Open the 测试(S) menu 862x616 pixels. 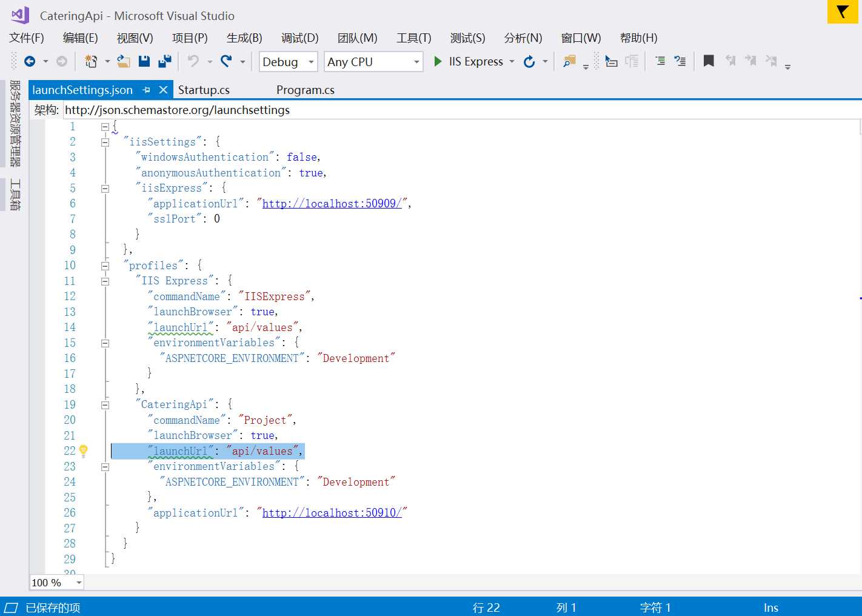[x=467, y=38]
